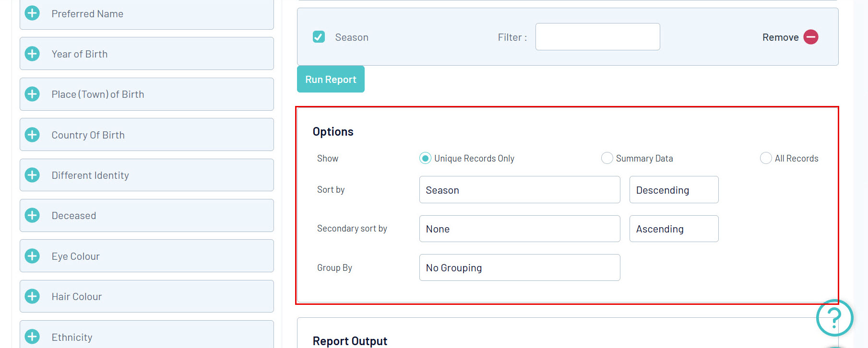Open Secondary sort by None dropdown
This screenshot has height=348, width=868.
pos(519,229)
